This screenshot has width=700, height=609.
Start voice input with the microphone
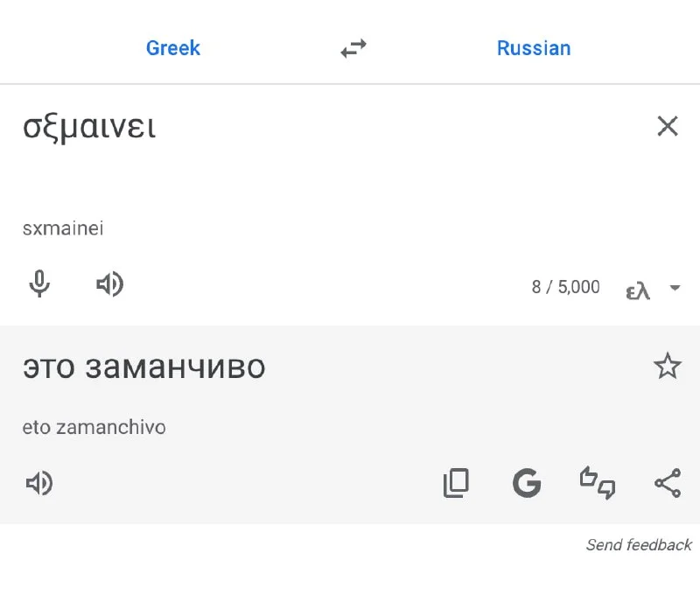[x=39, y=284]
